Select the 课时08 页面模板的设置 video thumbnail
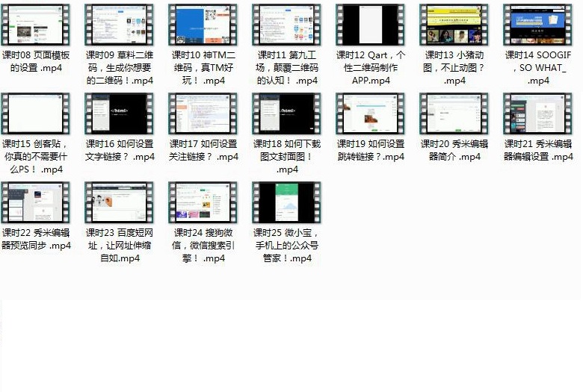583x392 pixels. point(35,25)
